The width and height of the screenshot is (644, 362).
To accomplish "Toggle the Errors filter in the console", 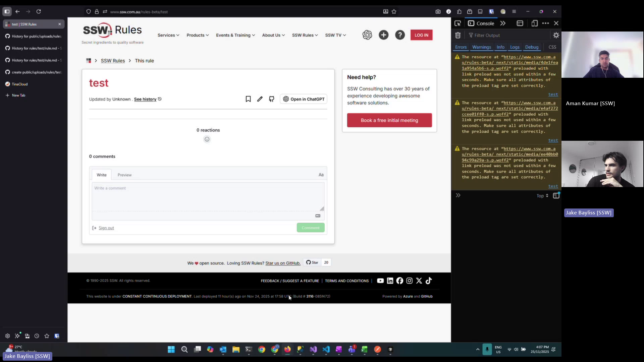I will pos(461,47).
